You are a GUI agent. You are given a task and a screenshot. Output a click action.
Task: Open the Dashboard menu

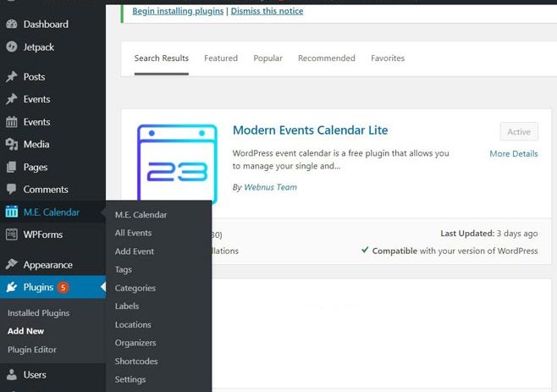(46, 25)
